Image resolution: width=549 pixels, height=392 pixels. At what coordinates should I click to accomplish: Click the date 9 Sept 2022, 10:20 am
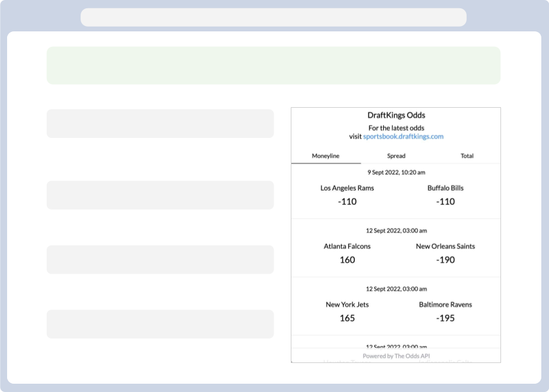(396, 172)
